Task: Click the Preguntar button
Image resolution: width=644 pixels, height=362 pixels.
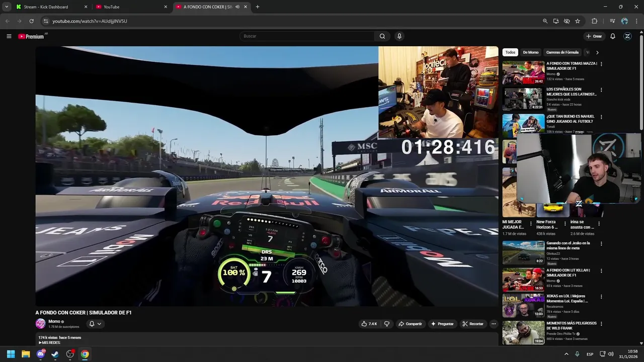Action: tap(442, 324)
